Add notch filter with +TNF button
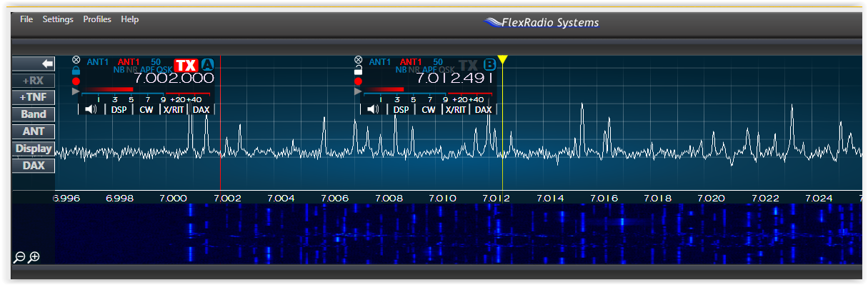Image resolution: width=868 pixels, height=285 pixels. click(34, 97)
